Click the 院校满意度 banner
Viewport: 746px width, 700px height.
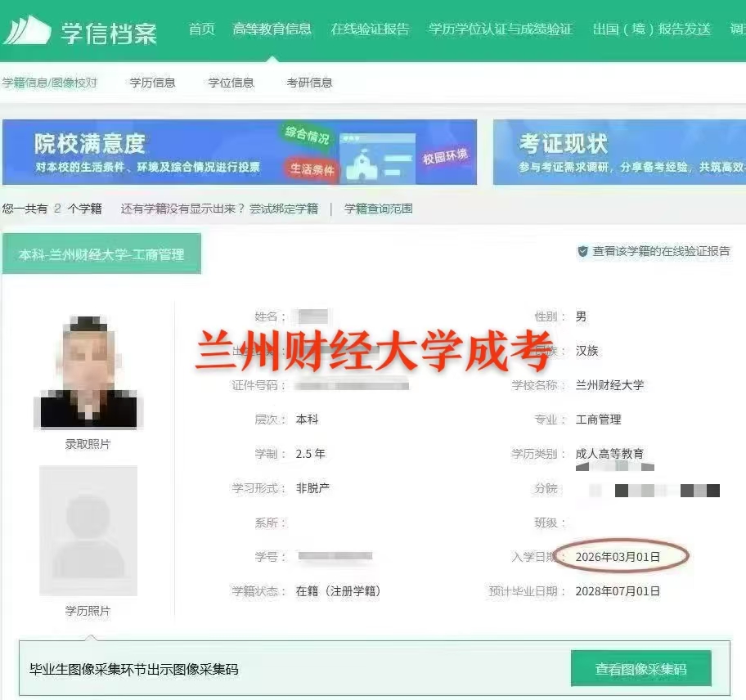(x=239, y=153)
